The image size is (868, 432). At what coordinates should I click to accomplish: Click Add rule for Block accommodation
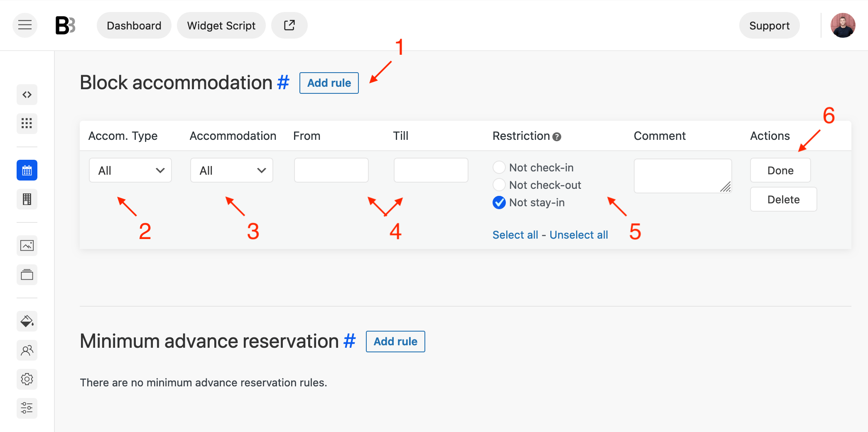pyautogui.click(x=329, y=83)
